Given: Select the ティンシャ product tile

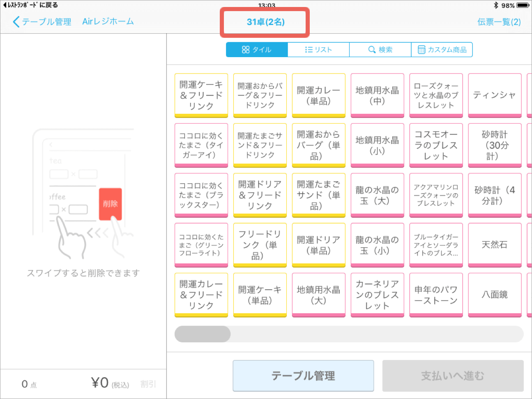Looking at the screenshot, I should tap(495, 95).
